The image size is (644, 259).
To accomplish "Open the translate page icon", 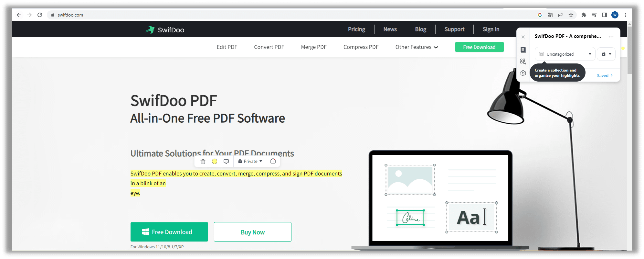I will coord(550,15).
